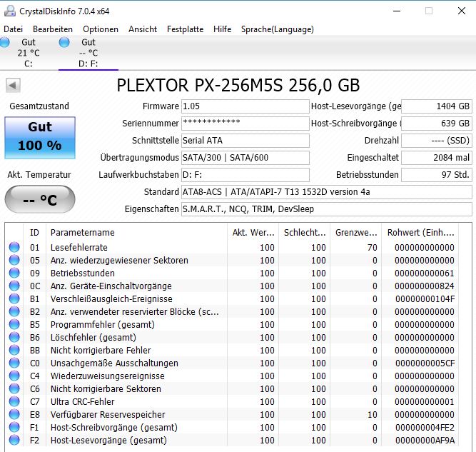The image size is (476, 452).
Task: Select the C: drive status orb
Action: coord(4,42)
